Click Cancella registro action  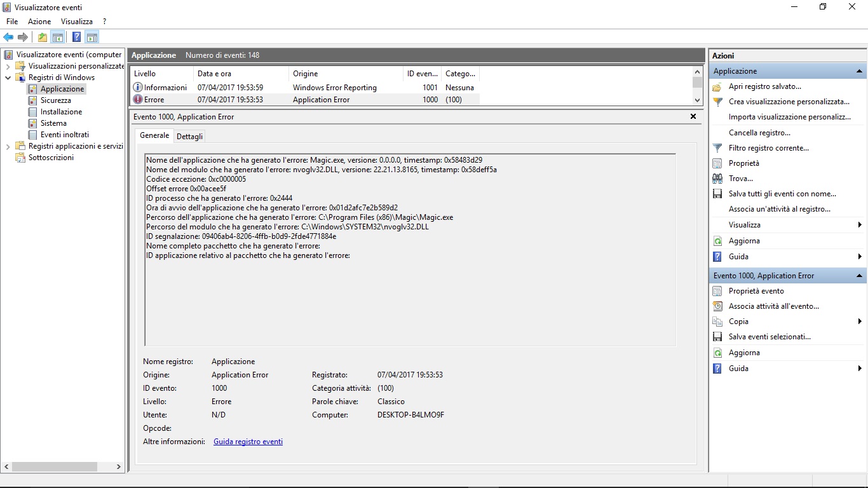(x=759, y=133)
